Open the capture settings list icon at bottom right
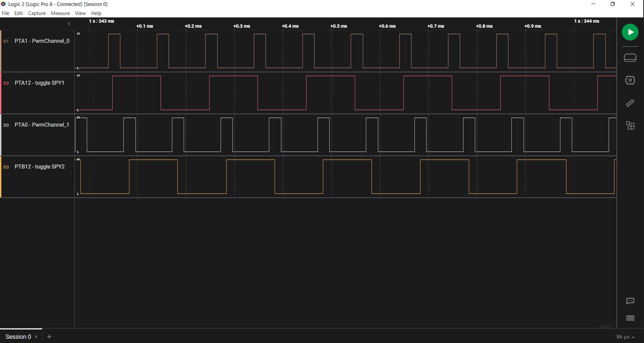The height and width of the screenshot is (343, 644). (630, 318)
